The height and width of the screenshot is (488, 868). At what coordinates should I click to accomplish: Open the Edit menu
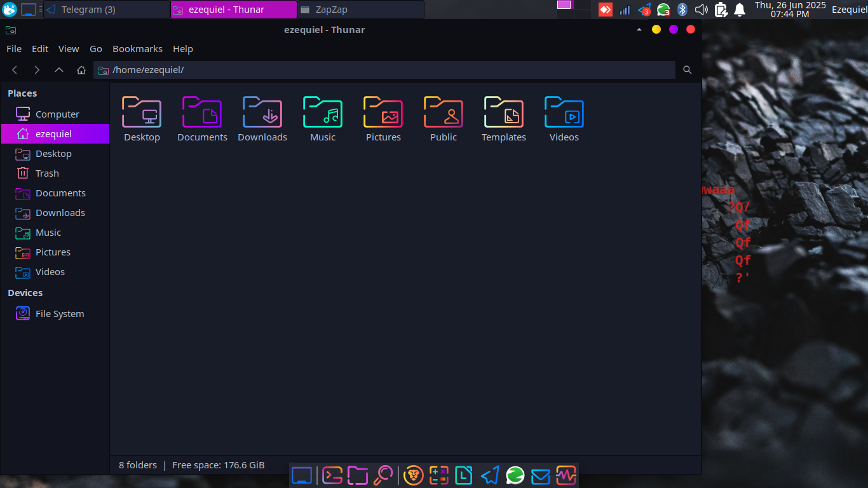coord(40,49)
